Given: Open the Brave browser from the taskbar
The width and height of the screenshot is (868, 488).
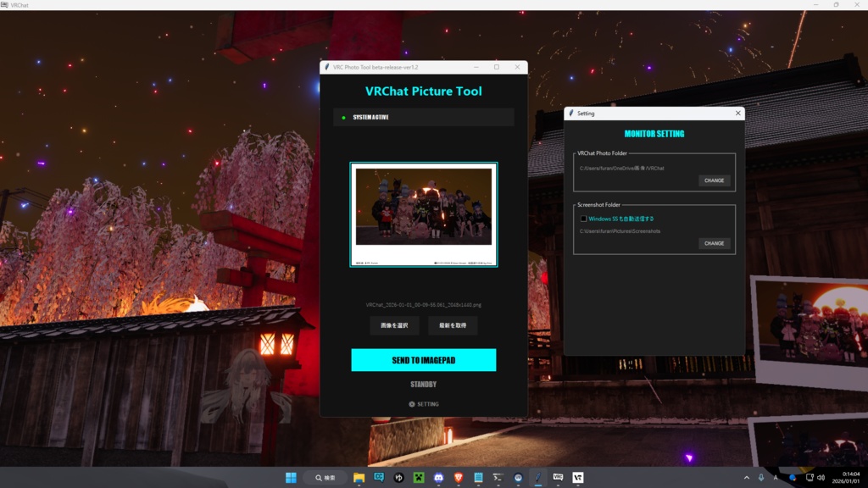Looking at the screenshot, I should pyautogui.click(x=459, y=479).
